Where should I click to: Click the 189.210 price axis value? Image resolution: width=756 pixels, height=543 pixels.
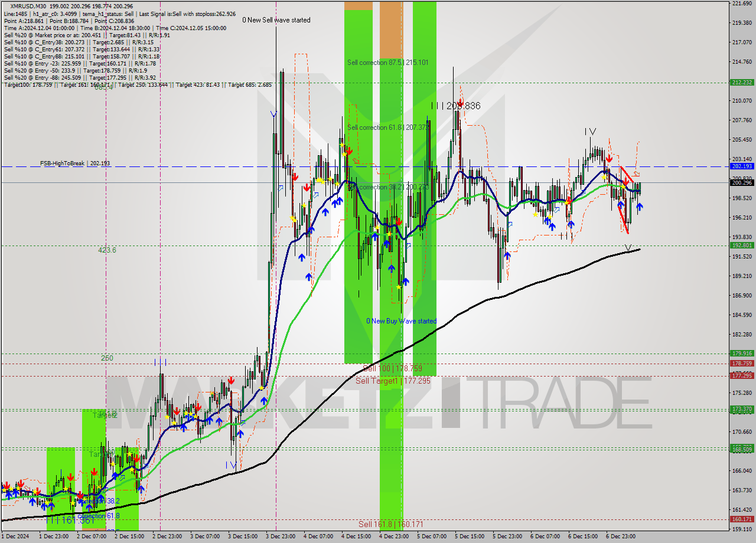[x=742, y=276]
